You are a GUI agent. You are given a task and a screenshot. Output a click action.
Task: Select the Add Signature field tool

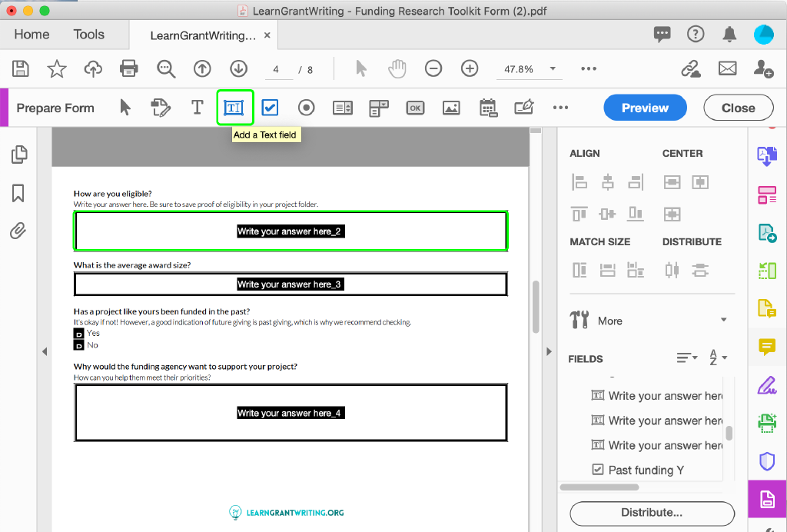(524, 108)
